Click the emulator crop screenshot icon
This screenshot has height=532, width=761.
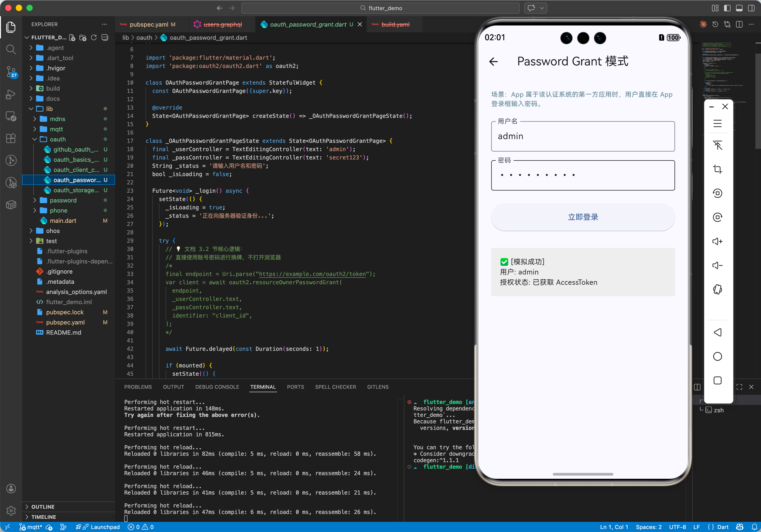coord(717,169)
